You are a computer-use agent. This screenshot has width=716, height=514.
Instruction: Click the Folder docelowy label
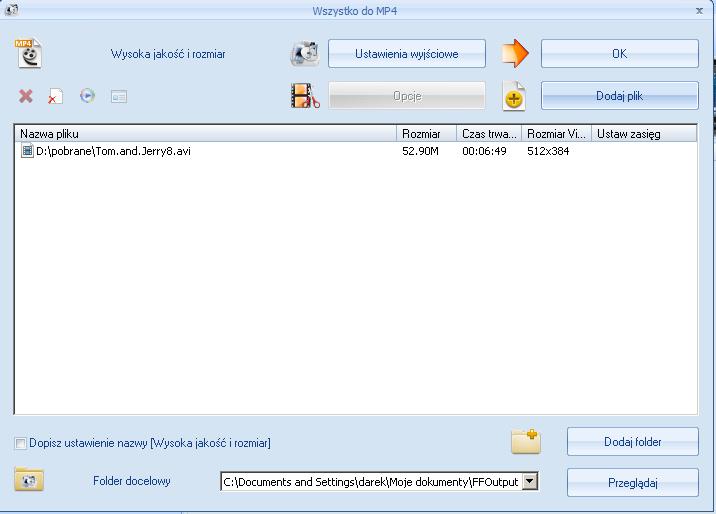point(132,481)
